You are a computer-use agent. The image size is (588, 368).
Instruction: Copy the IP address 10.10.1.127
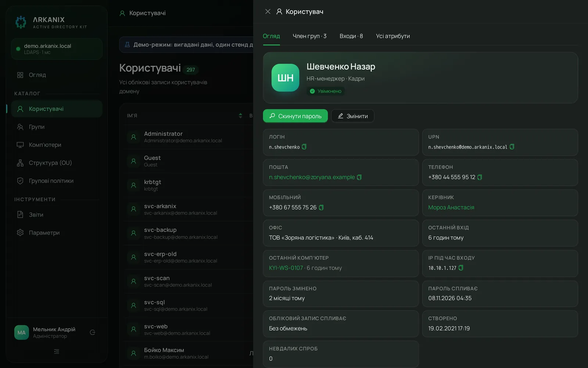[461, 268]
